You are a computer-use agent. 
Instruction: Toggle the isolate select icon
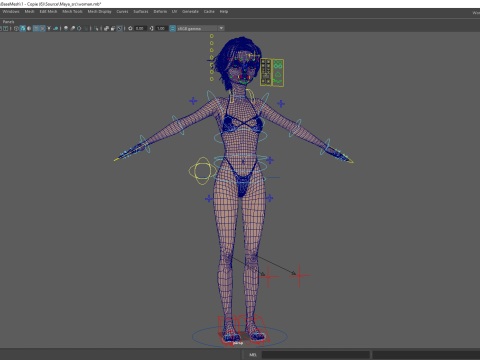coord(96,29)
